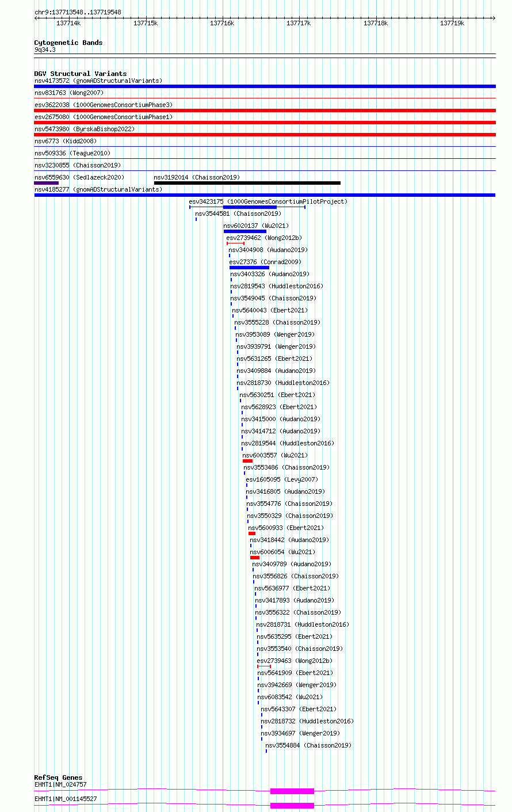Open nsv3404908 (Audano2019) variant

coord(268,250)
